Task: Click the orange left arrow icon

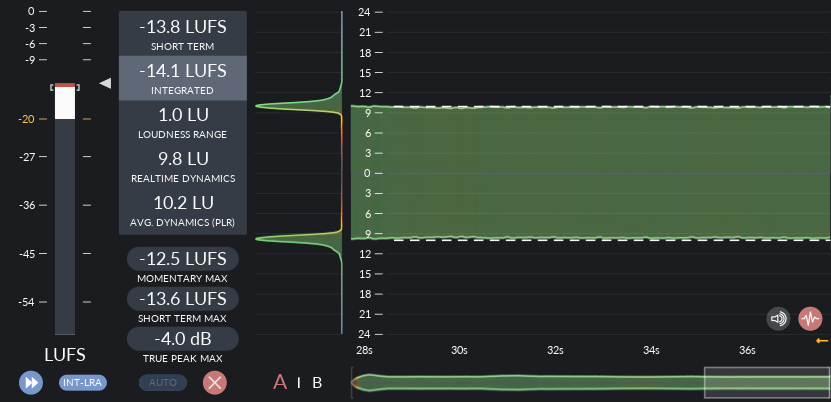Action: 822,341
